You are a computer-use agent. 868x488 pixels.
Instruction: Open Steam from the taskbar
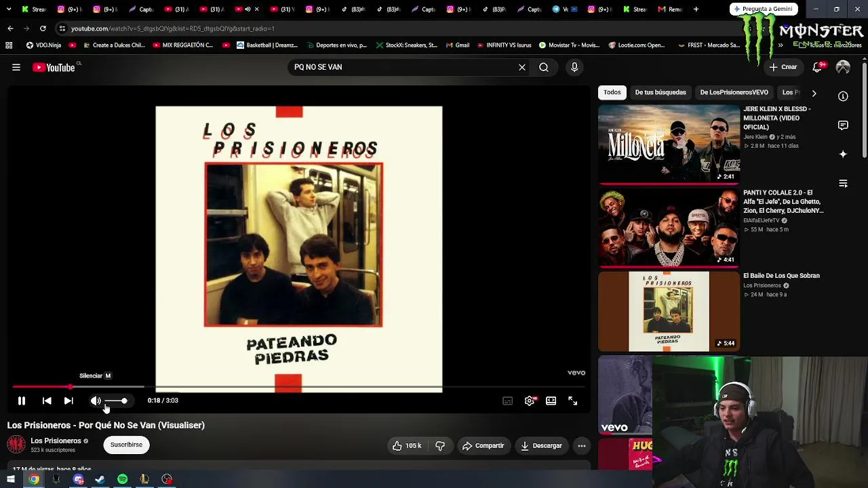click(x=100, y=479)
